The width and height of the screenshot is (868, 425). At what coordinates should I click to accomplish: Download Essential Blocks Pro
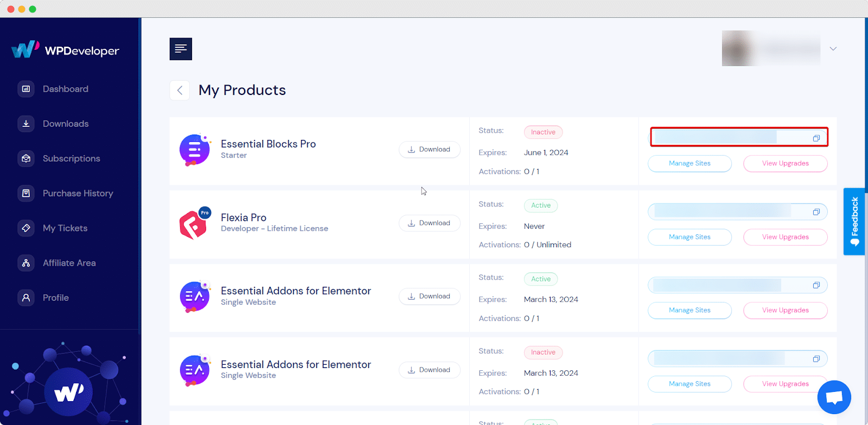(x=430, y=150)
